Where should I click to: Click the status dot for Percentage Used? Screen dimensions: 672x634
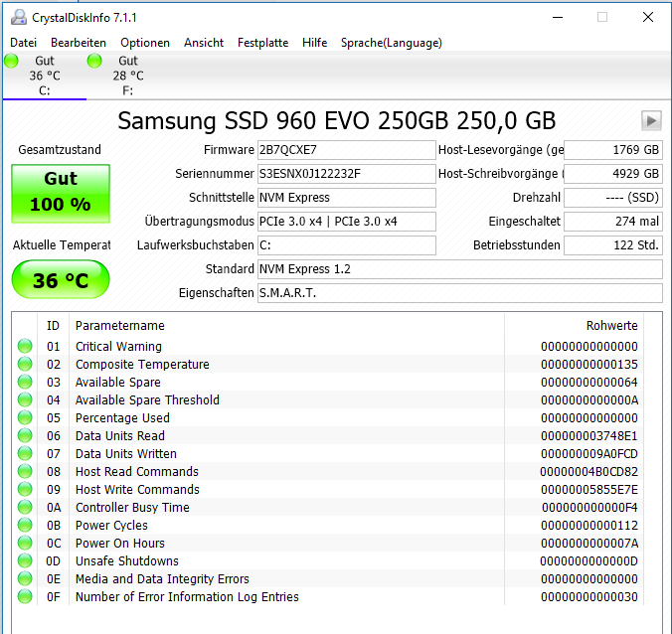[25, 417]
